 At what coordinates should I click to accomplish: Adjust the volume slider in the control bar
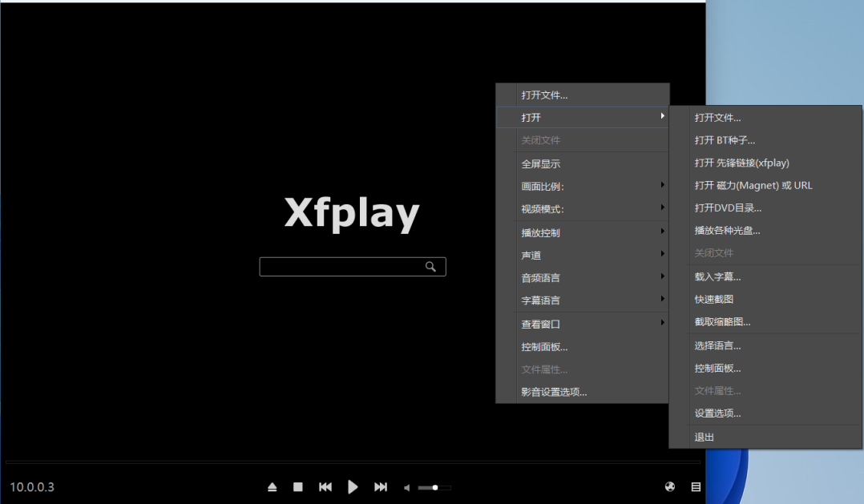tap(434, 486)
